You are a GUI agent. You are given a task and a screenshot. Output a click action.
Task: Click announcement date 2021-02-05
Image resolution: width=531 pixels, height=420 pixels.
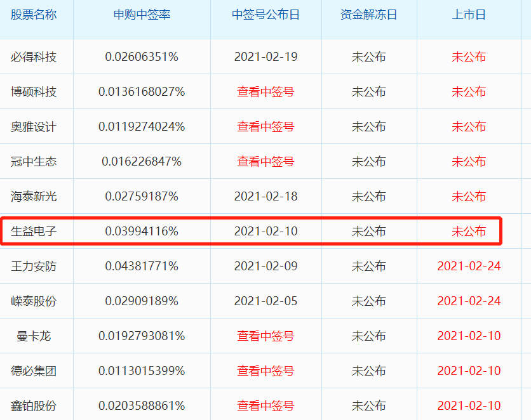(265, 301)
